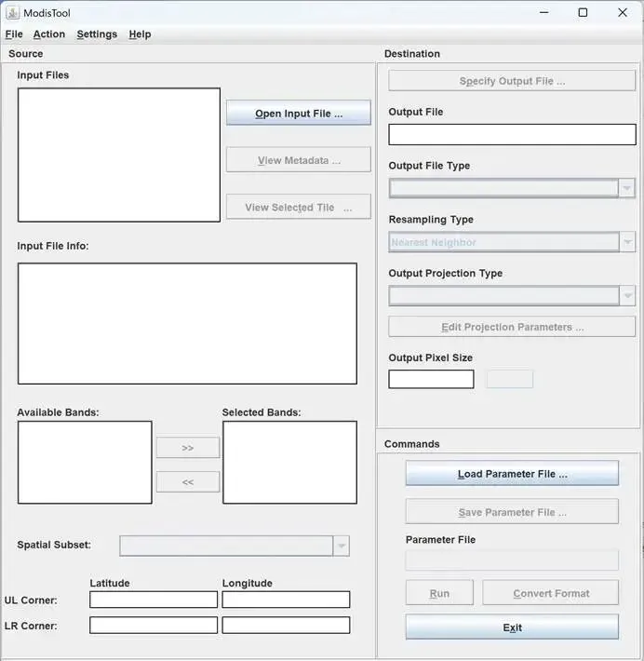644x661 pixels.
Task: Exit the ModisTool application
Action: tap(512, 627)
